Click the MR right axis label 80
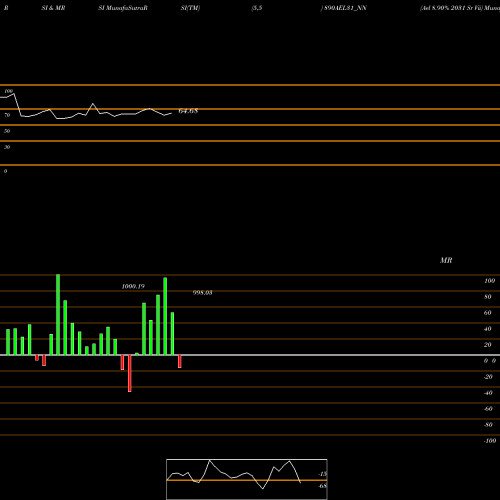500x500 pixels. (488, 297)
